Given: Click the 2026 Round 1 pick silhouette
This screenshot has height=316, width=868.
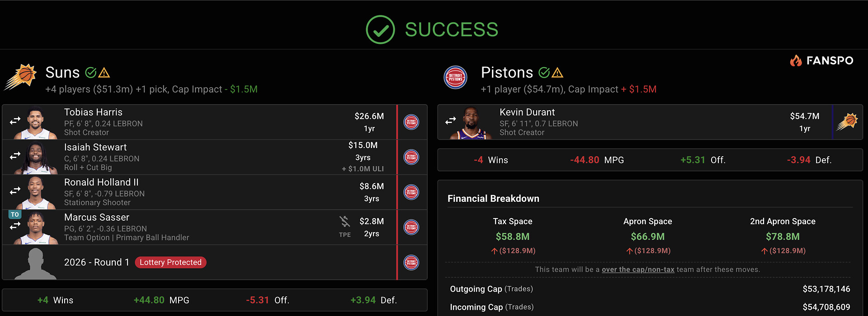Looking at the screenshot, I should tap(35, 264).
